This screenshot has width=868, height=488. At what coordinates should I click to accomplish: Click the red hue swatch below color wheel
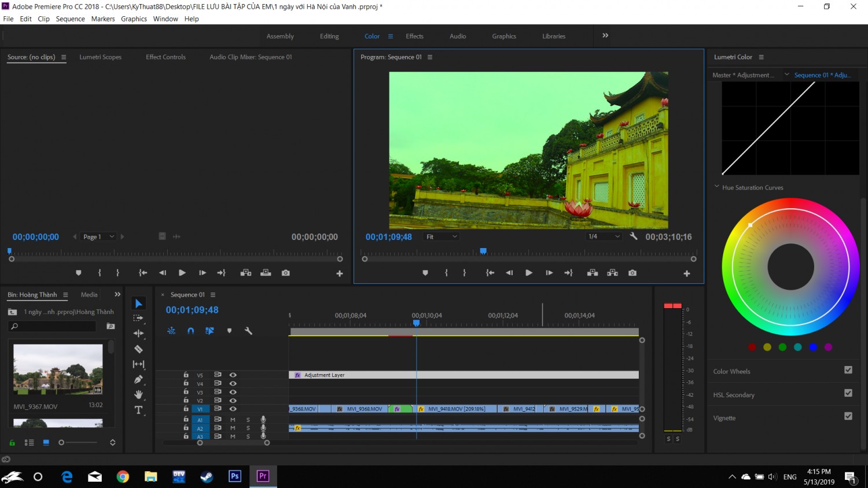click(x=752, y=347)
